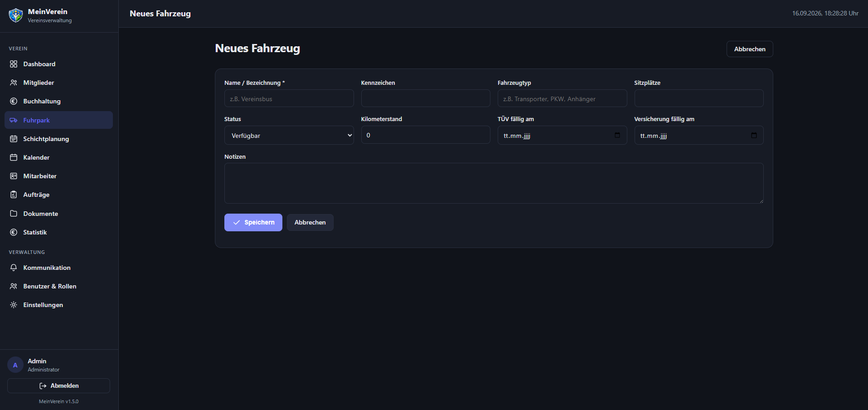Click the Fuhrpark truck icon

[x=14, y=120]
